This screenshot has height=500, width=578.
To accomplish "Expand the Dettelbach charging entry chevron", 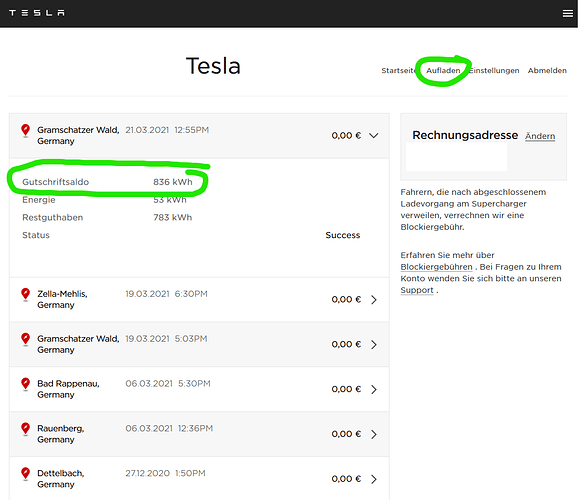I will click(x=374, y=479).
